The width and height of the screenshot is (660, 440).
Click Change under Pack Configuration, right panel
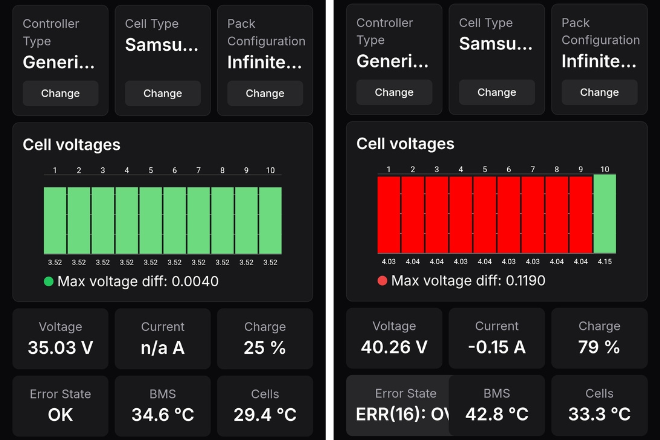[x=599, y=92]
